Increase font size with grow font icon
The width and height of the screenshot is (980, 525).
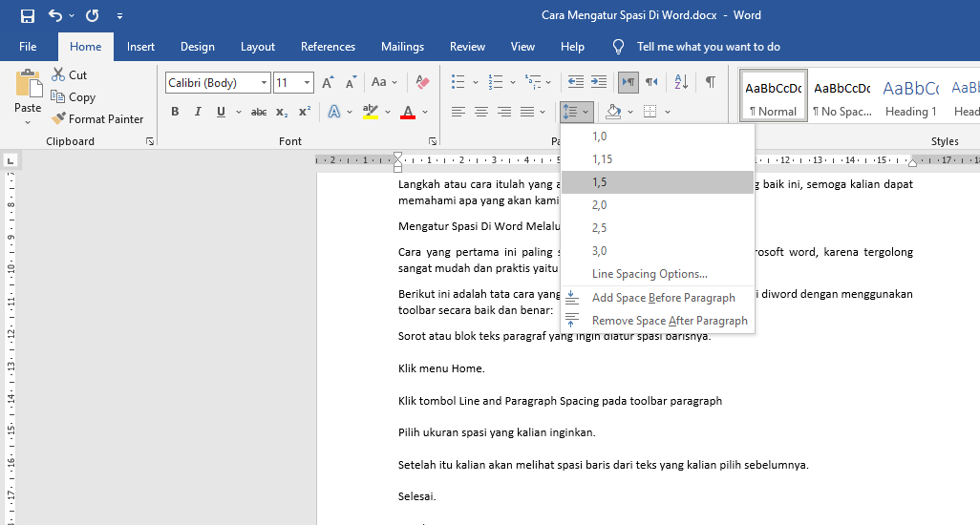(x=328, y=82)
